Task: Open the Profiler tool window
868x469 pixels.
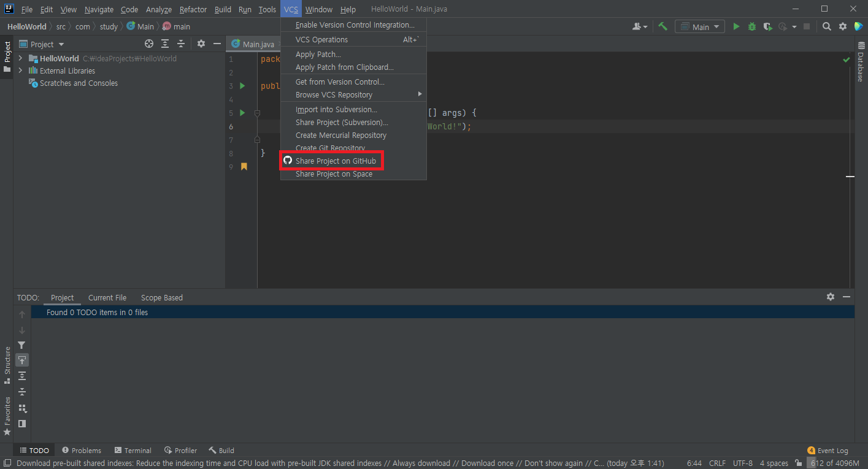Action: pyautogui.click(x=180, y=450)
